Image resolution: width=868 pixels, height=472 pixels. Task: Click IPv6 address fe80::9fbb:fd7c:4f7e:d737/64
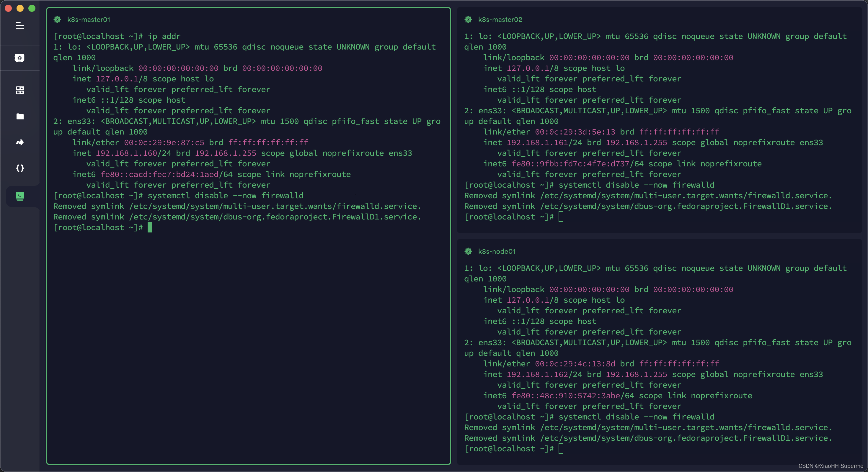(577, 164)
